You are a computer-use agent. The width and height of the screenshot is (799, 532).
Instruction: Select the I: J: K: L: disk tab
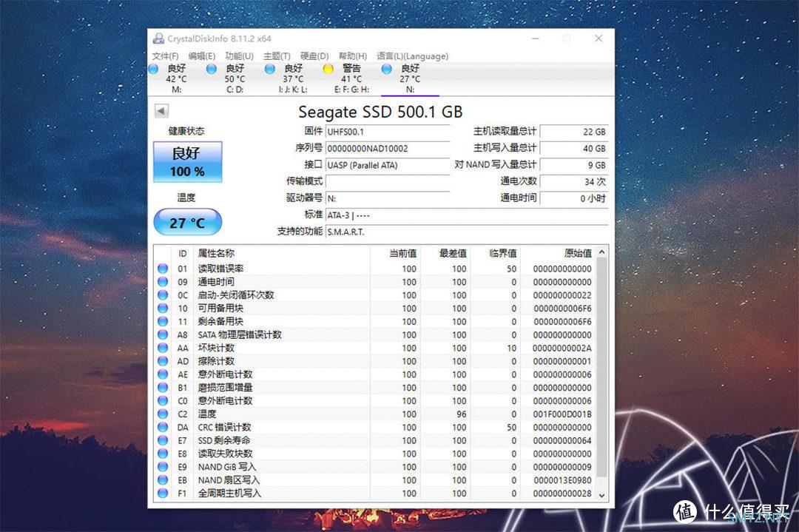pyautogui.click(x=293, y=79)
